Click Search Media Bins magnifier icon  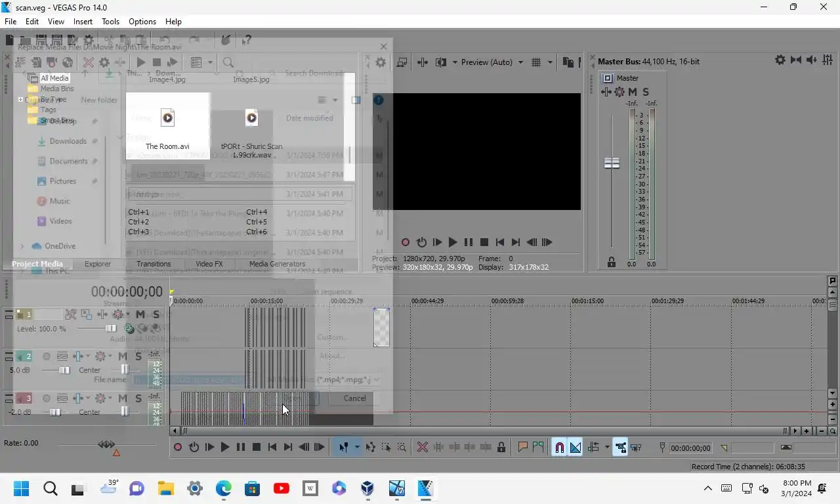228,62
